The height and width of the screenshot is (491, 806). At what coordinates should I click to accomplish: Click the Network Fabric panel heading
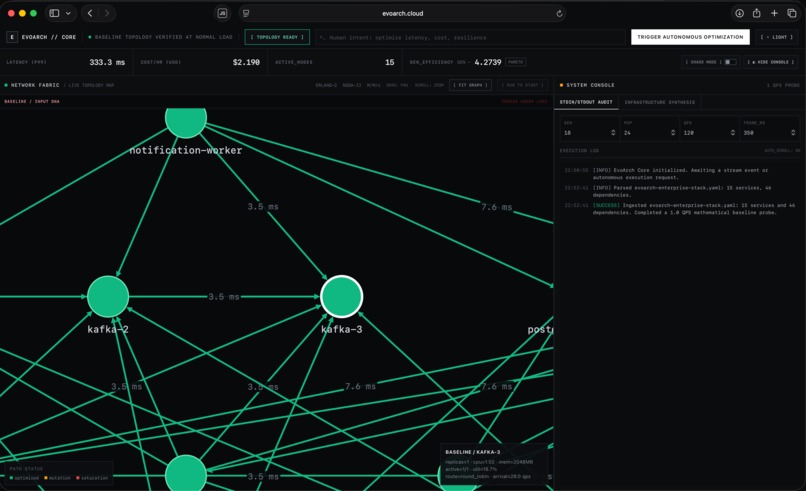[x=35, y=85]
